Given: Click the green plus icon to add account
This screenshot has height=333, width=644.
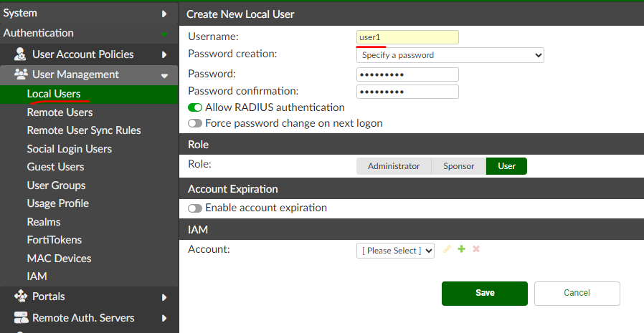Looking at the screenshot, I should click(x=461, y=249).
